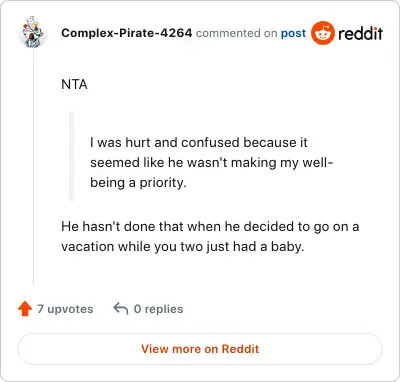Screen dimensions: 400x382
Task: Open the Reddit Snoo logo icon
Action: tap(322, 33)
